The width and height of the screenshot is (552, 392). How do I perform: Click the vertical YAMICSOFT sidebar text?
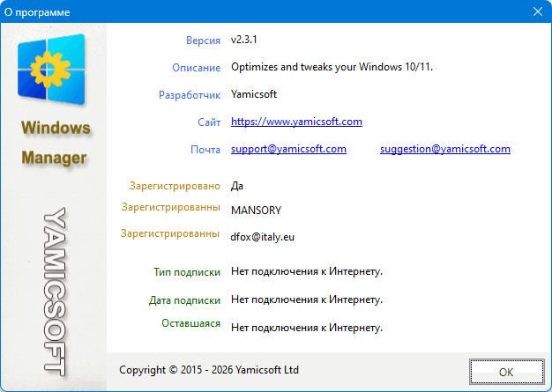[x=55, y=292]
